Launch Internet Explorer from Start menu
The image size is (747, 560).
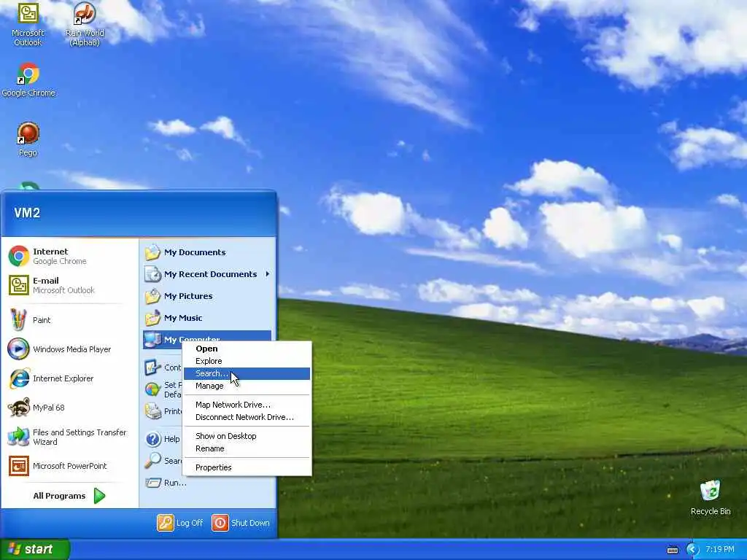[69, 378]
